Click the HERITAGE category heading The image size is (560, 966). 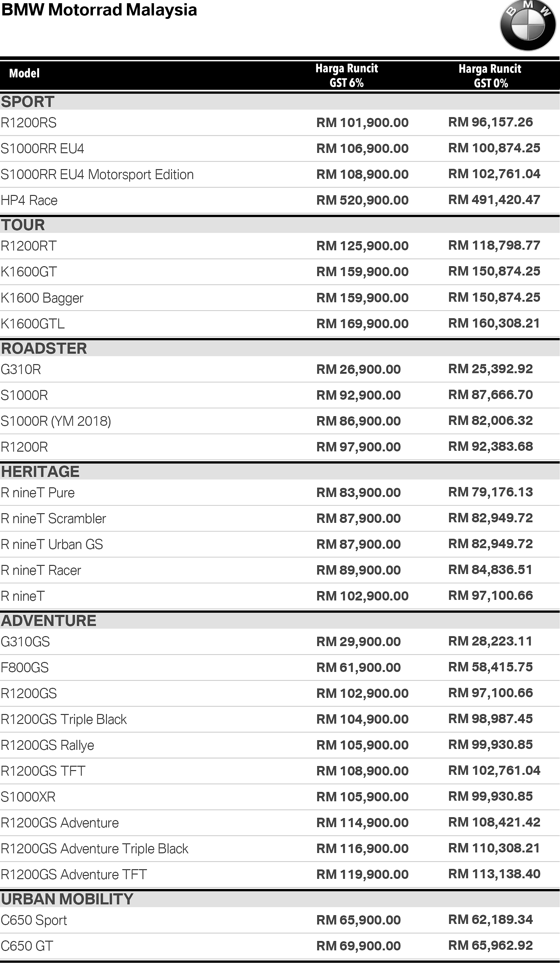(40, 471)
